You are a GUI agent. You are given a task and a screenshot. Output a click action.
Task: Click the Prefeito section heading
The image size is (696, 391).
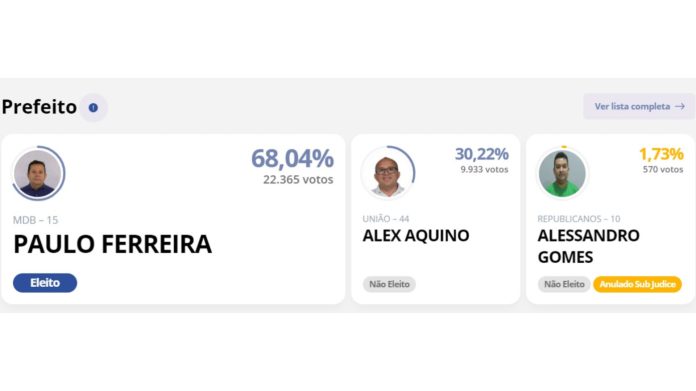[x=40, y=107]
